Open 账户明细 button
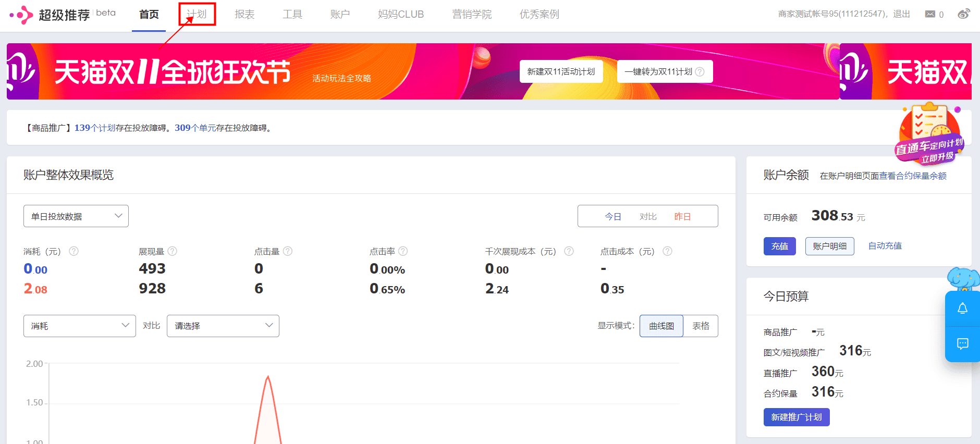The height and width of the screenshot is (444, 980). point(830,246)
